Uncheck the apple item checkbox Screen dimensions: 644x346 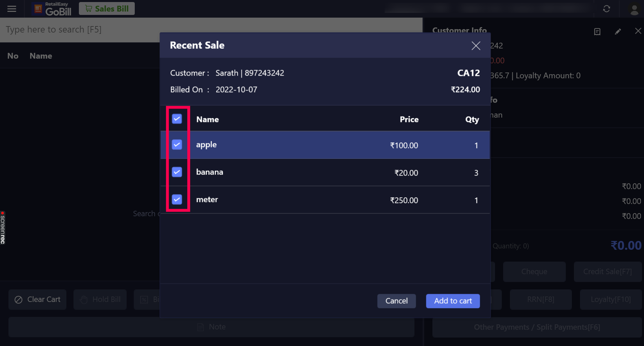pos(177,145)
